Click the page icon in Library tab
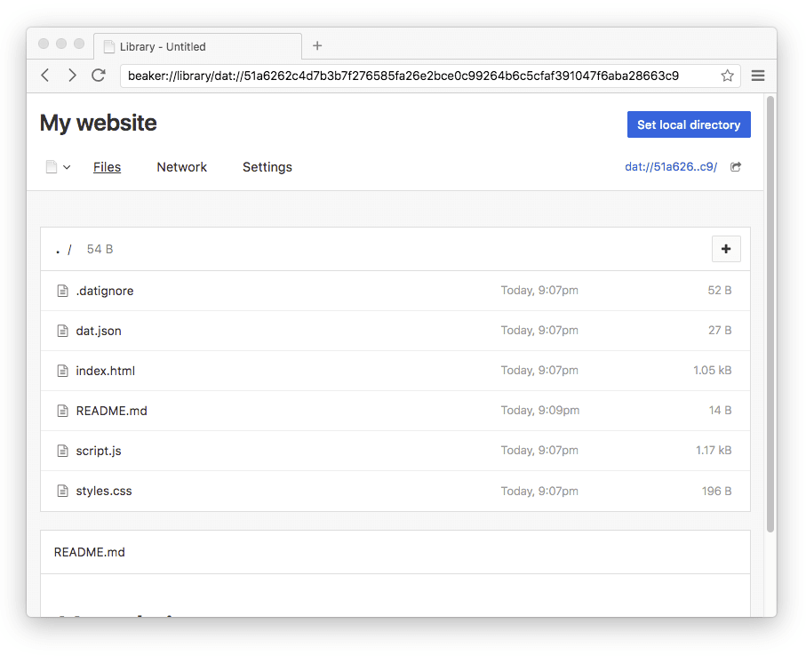This screenshot has width=806, height=672. pyautogui.click(x=109, y=47)
